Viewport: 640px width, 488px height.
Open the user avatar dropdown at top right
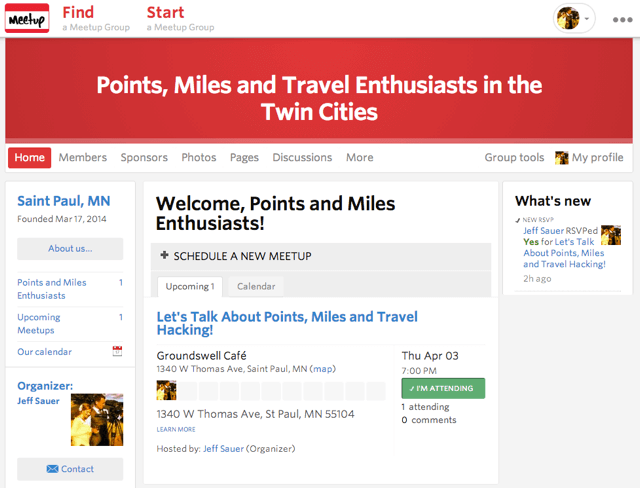(574, 18)
